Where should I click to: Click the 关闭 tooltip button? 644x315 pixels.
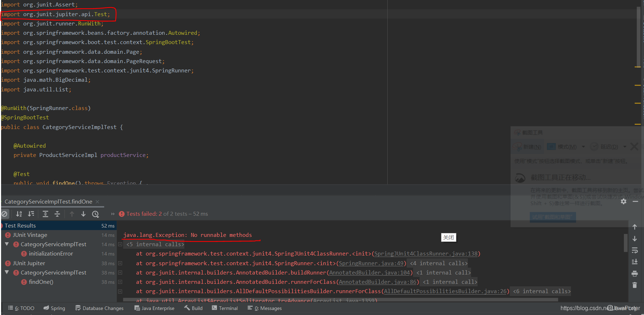(449, 238)
